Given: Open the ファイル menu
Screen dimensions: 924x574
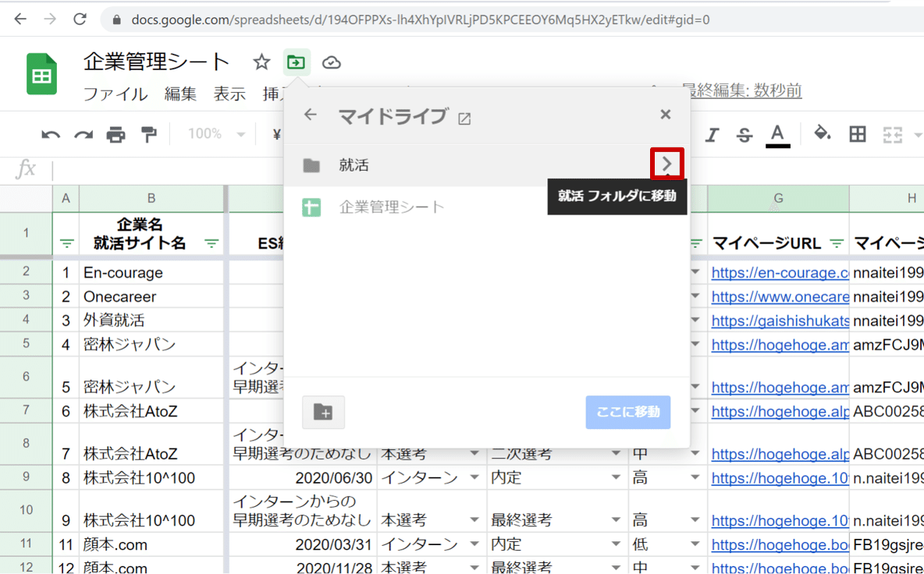Looking at the screenshot, I should [115, 94].
